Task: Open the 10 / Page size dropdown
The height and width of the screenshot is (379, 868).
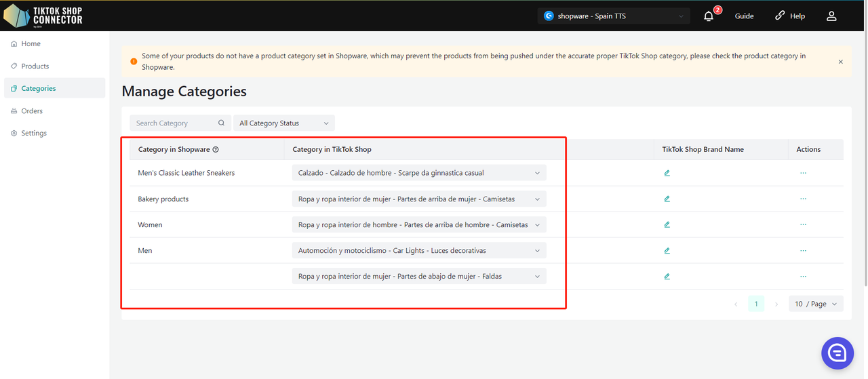Action: (x=816, y=304)
